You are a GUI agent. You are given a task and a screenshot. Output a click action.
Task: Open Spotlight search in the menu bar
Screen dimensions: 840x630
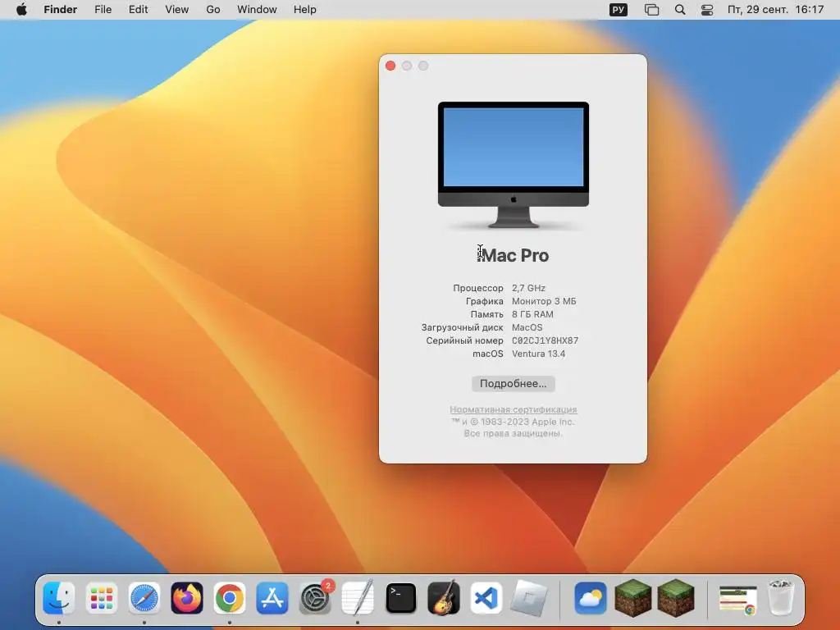pyautogui.click(x=680, y=10)
